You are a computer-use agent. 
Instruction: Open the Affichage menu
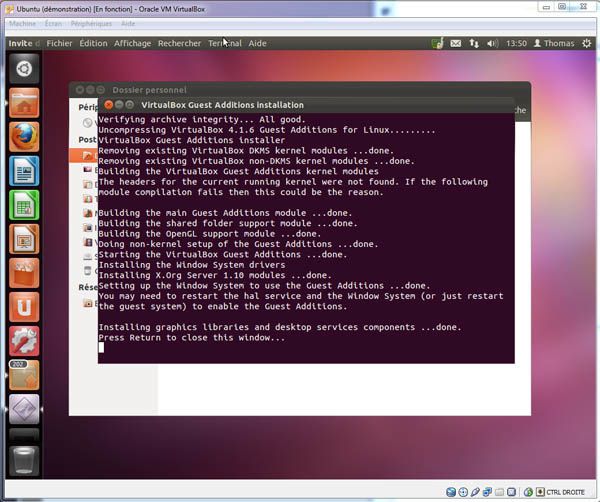(x=132, y=44)
